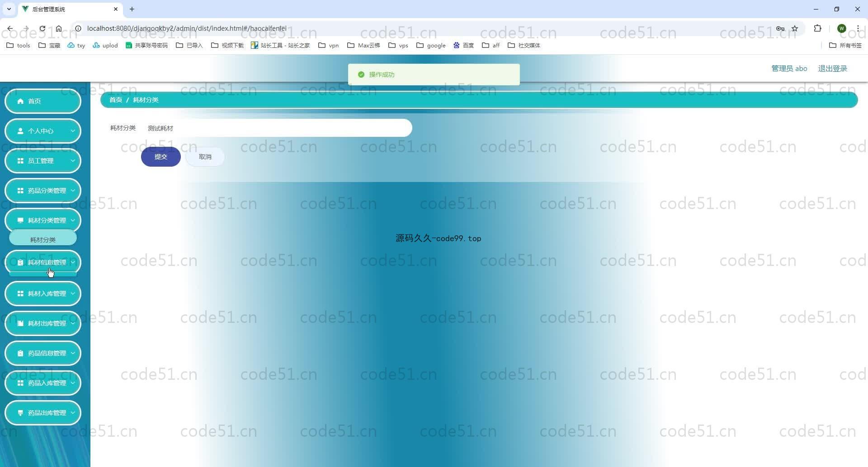View site information icon in address bar
This screenshot has width=868, height=467.
[x=78, y=28]
